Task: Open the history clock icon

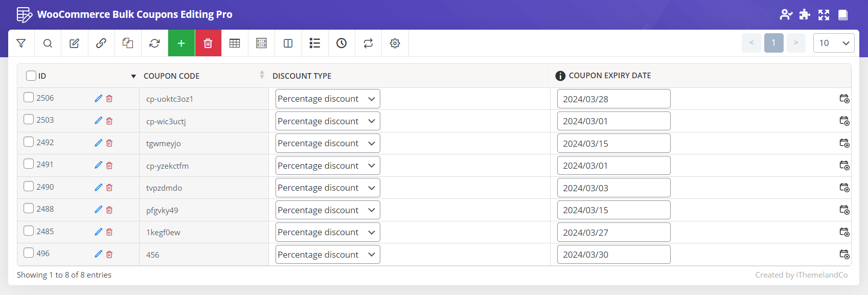Action: (341, 43)
